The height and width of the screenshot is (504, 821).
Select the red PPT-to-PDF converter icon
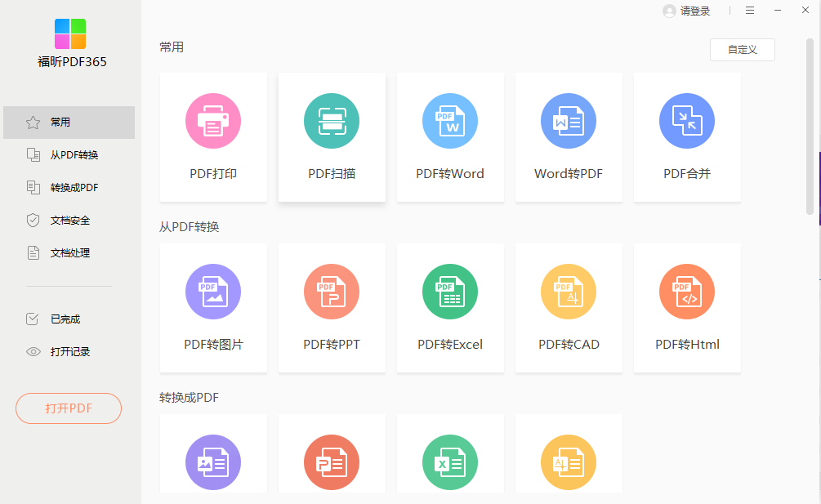pyautogui.click(x=332, y=462)
